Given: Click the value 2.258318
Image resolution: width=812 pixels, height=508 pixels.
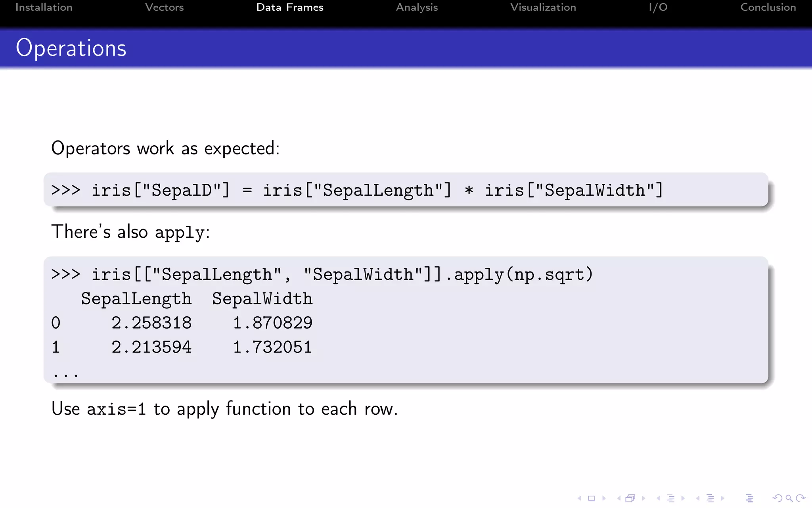Looking at the screenshot, I should point(151,323).
